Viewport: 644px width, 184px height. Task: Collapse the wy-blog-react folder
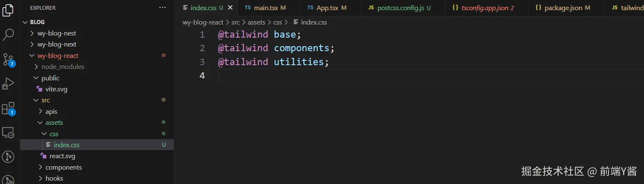click(58, 55)
